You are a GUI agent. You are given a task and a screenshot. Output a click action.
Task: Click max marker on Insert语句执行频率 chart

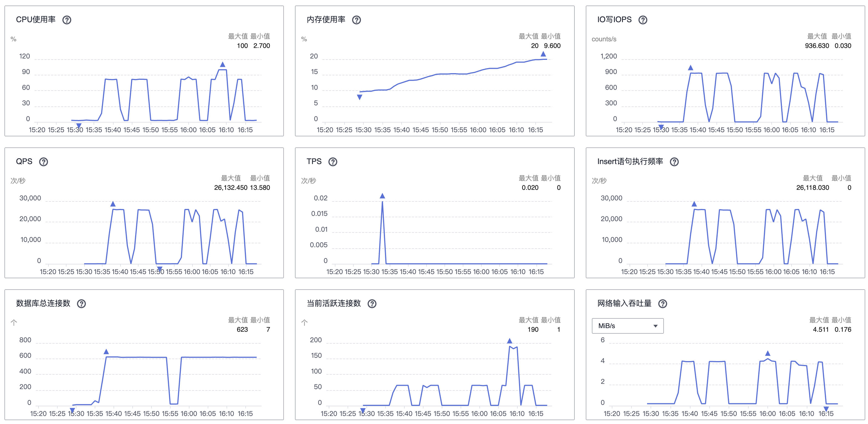coord(694,204)
